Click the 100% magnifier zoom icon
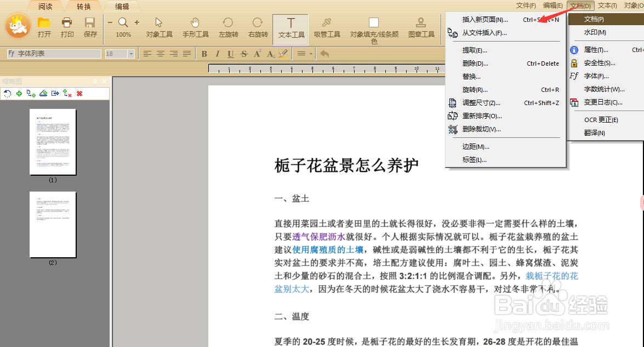Image resolution: width=644 pixels, height=347 pixels. [x=123, y=22]
